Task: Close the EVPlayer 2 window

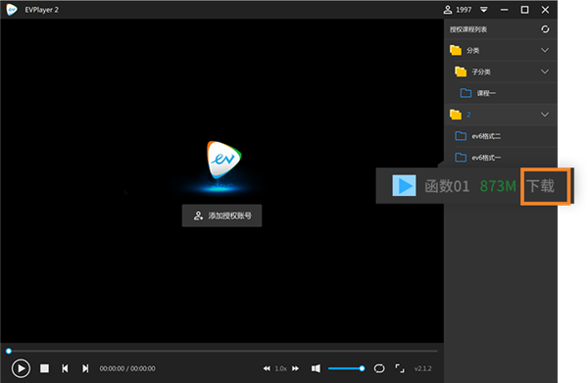Action: 545,10
